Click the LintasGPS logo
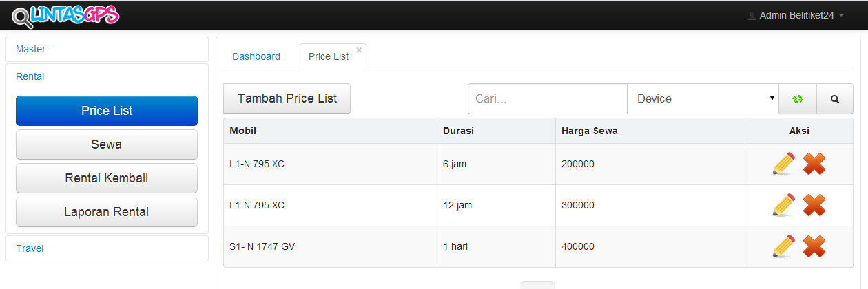The image size is (868, 289). [65, 15]
